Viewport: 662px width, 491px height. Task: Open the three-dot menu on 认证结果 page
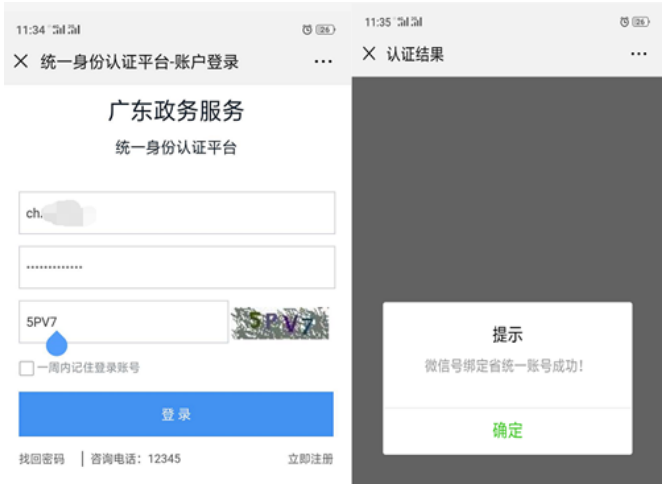(638, 54)
